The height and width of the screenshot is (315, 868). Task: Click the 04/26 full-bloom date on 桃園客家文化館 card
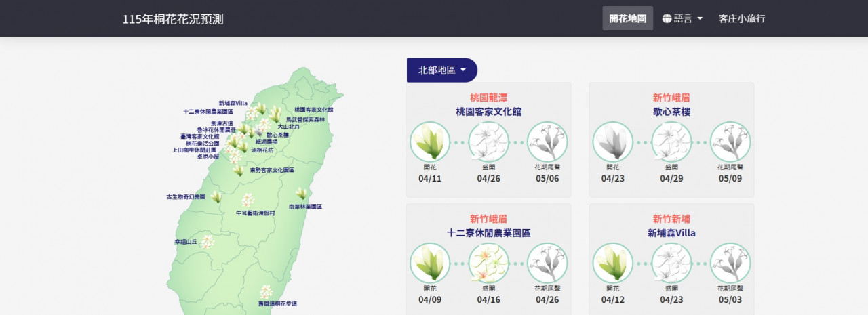(x=488, y=179)
